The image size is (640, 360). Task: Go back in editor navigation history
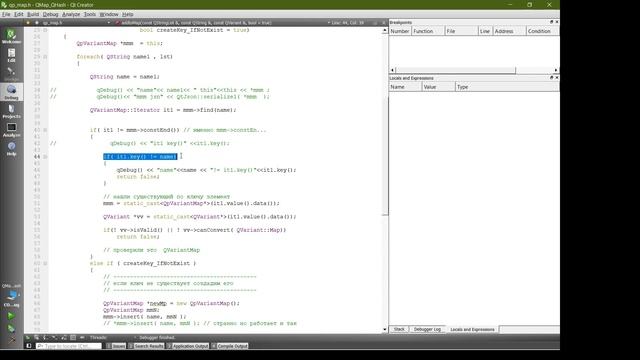click(x=28, y=23)
